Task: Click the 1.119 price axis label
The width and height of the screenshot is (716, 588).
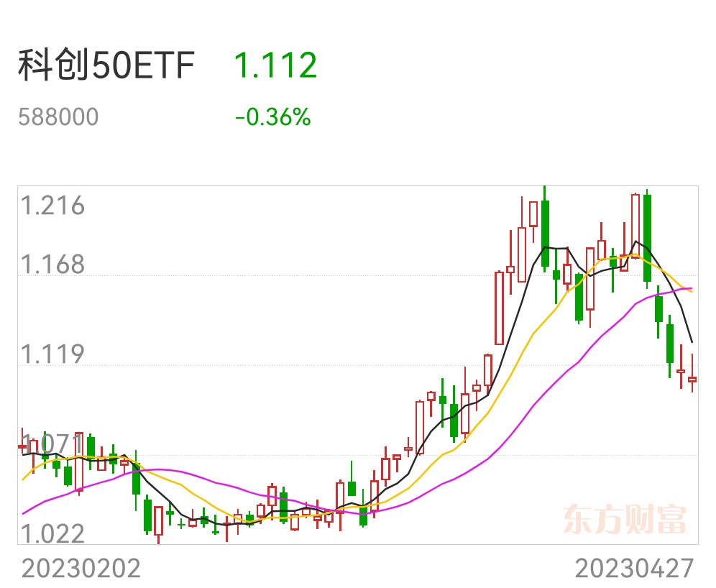Action: pyautogui.click(x=53, y=354)
